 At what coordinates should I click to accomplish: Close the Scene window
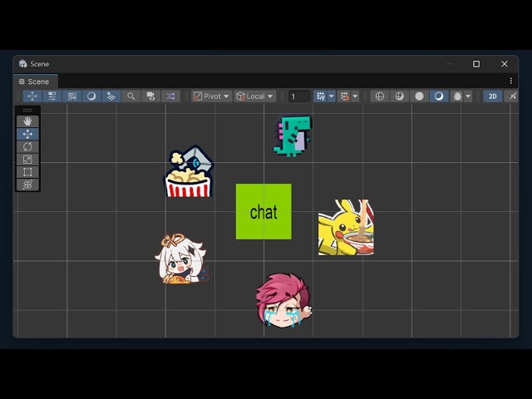[x=505, y=64]
